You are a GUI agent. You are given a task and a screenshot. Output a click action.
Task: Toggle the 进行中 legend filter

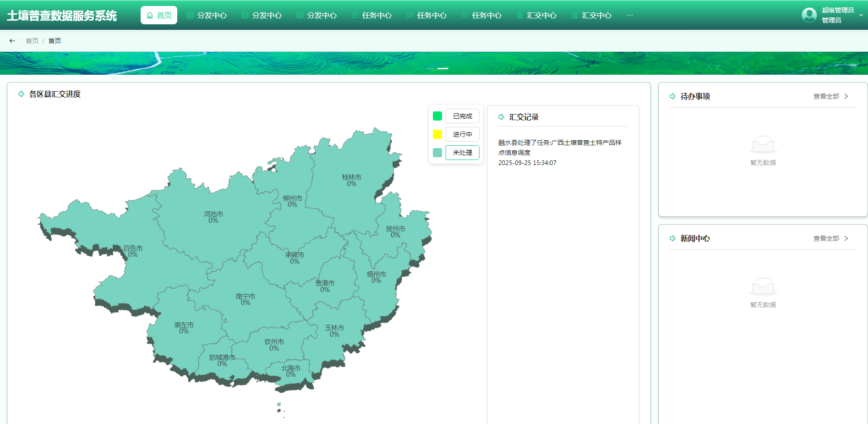point(462,134)
